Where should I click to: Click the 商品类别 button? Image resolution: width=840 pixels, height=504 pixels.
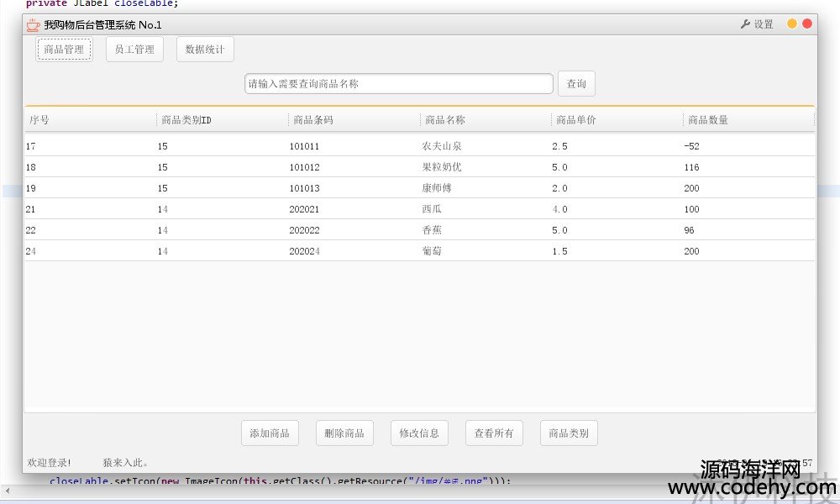tap(569, 433)
